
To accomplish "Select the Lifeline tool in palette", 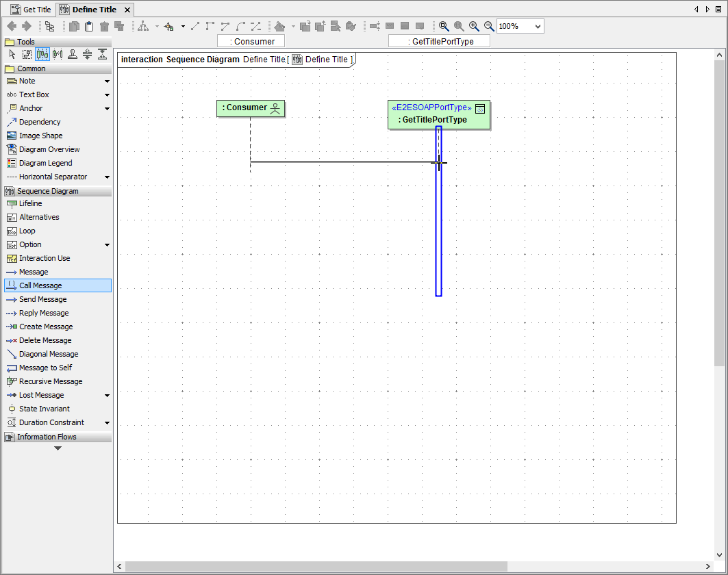I will [30, 203].
